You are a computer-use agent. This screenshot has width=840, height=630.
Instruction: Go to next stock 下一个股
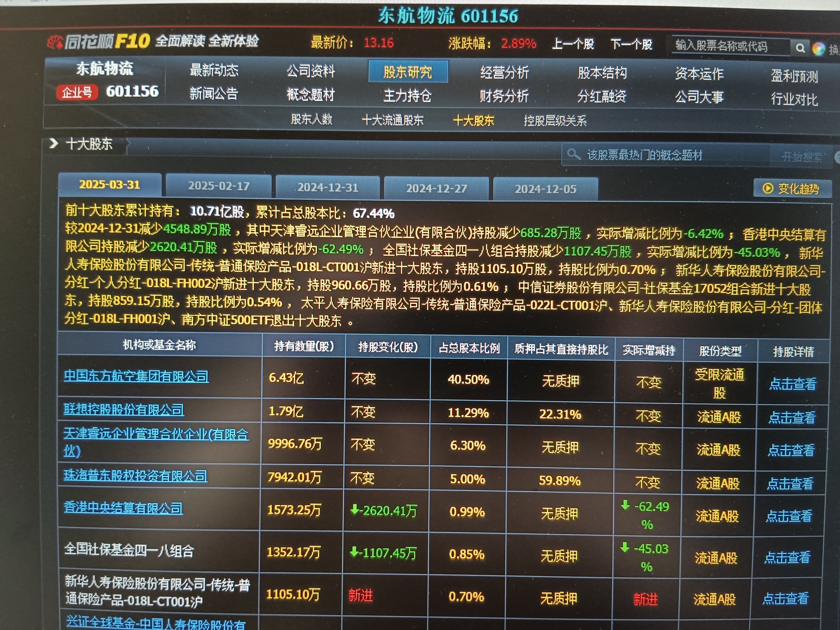pos(631,44)
